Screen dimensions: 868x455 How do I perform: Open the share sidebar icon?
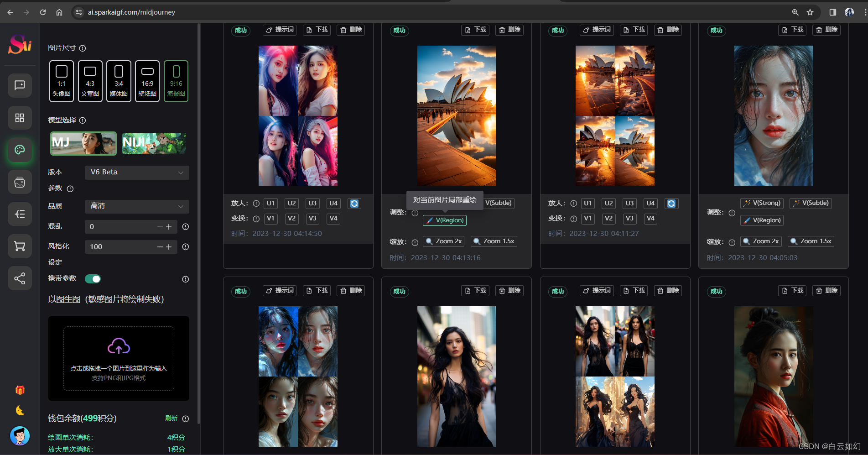[x=20, y=278]
